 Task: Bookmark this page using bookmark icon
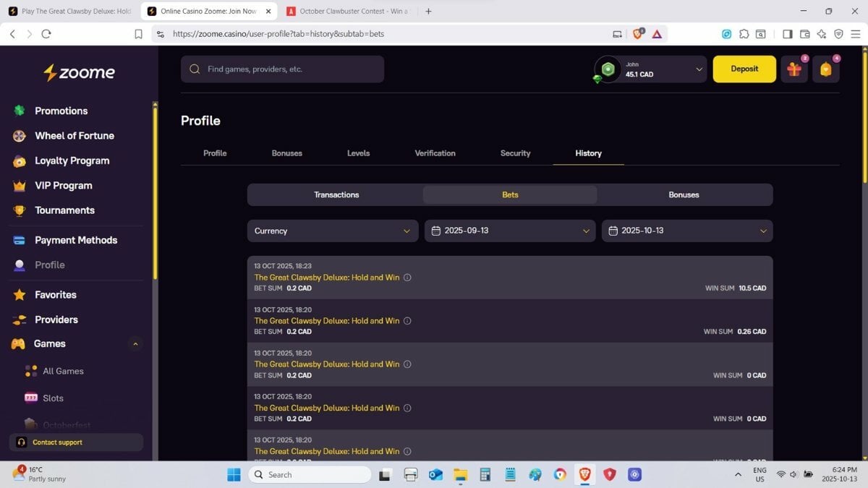tap(138, 34)
